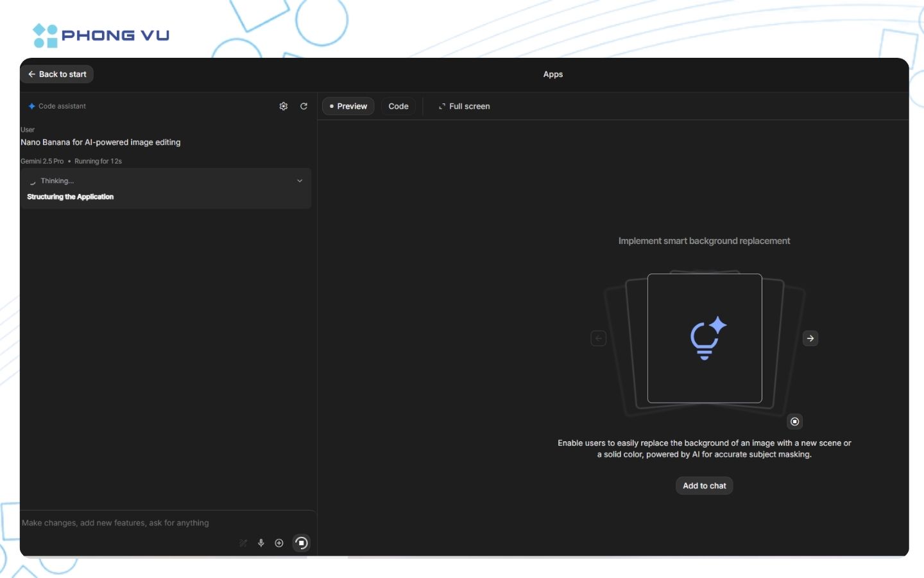
Task: Switch to the Code tab
Action: (x=398, y=106)
